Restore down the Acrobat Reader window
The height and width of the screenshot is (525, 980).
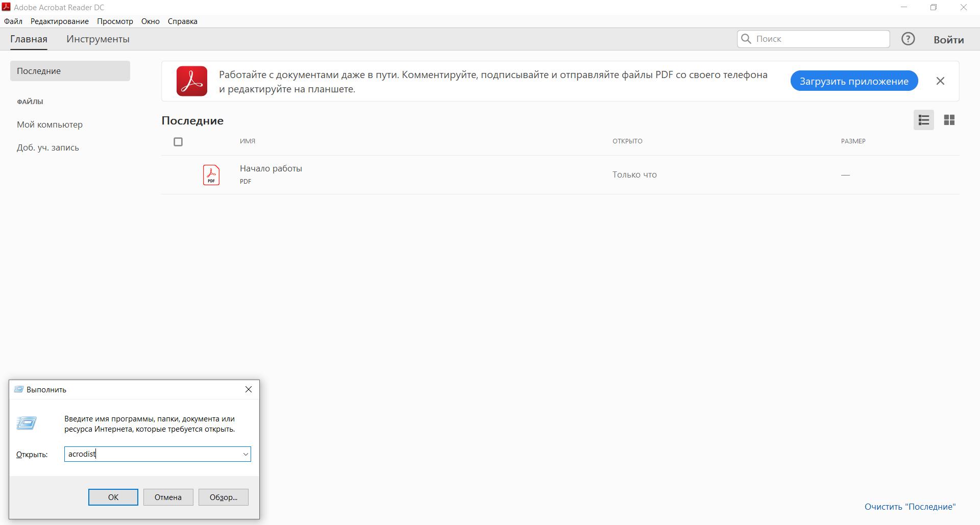[934, 7]
